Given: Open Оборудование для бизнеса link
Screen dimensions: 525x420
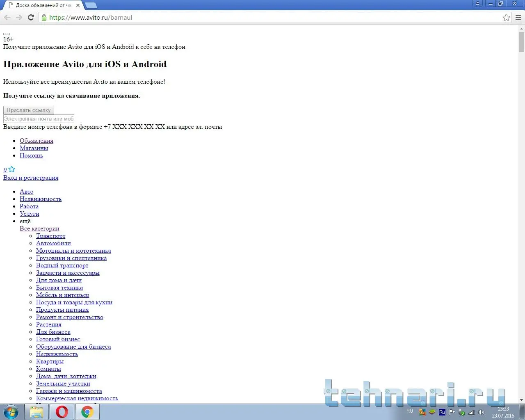Looking at the screenshot, I should point(73,347).
